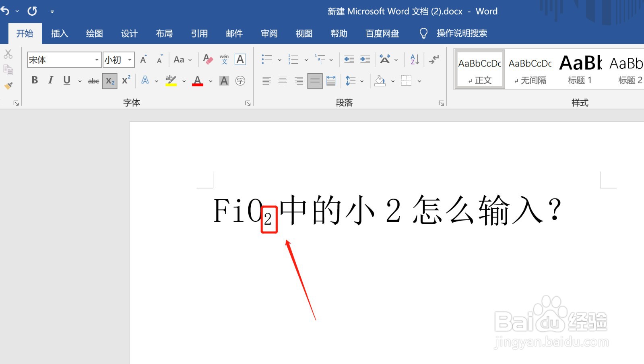Click the Cut scissors icon

coord(8,54)
